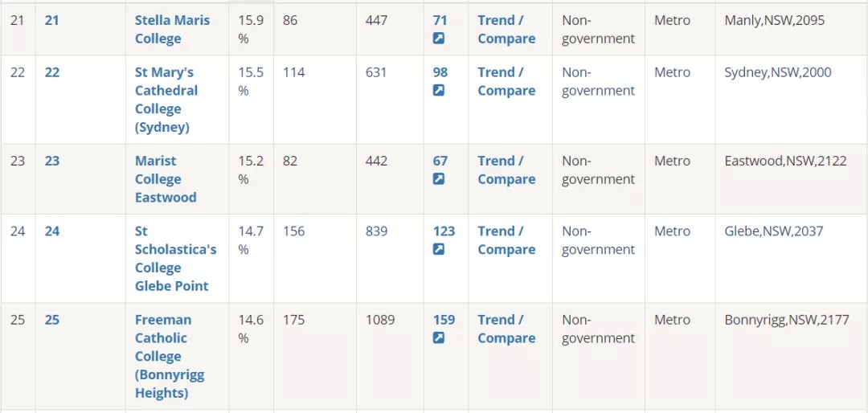Click Trend / Compare for Stella Maris College
868x413 pixels.
click(506, 30)
